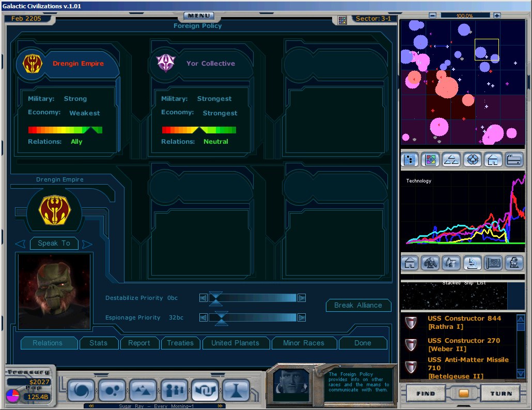Select the circular crosshair map filter icon
The height and width of the screenshot is (410, 532).
(473, 159)
